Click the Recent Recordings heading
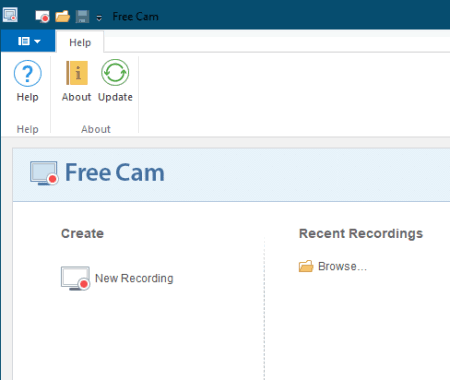Image resolution: width=450 pixels, height=380 pixels. (x=361, y=233)
